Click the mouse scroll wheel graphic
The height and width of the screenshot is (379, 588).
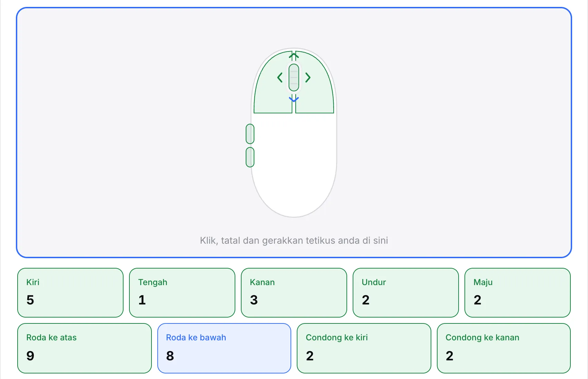(294, 78)
